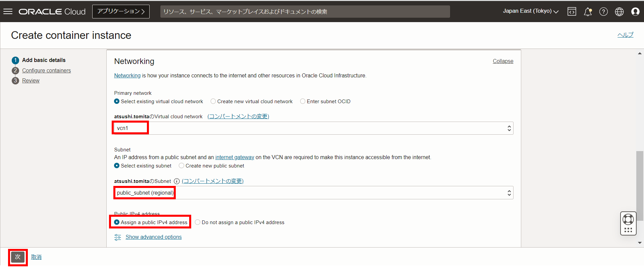Image resolution: width=644 pixels, height=269 pixels.
Task: Click the Oracle Cloud logo
Action: [52, 11]
